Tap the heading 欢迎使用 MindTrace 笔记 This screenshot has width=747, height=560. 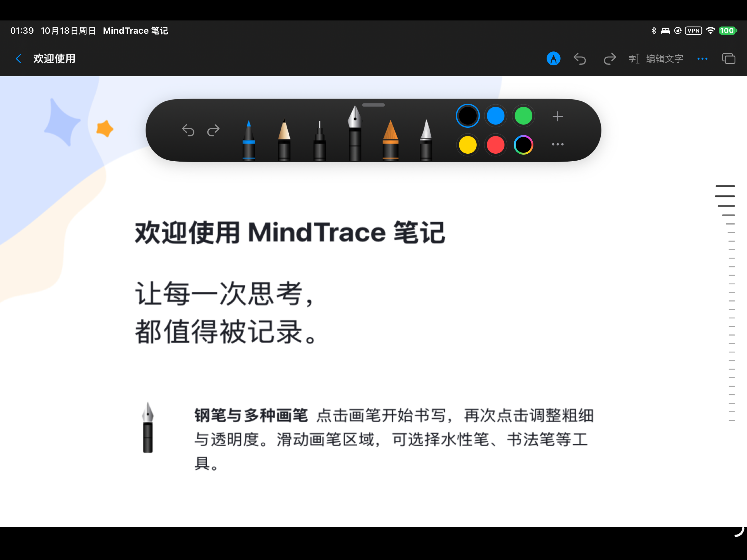point(290,232)
